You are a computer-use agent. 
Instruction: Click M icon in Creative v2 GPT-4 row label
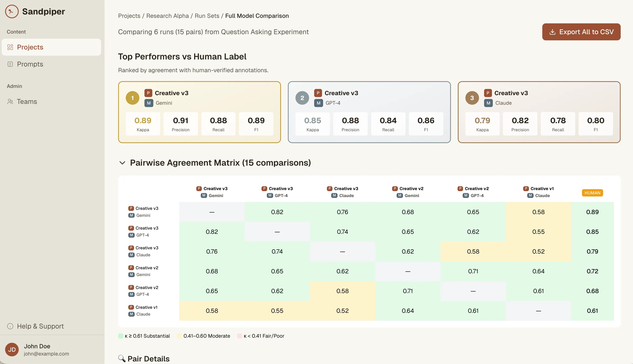point(131,294)
